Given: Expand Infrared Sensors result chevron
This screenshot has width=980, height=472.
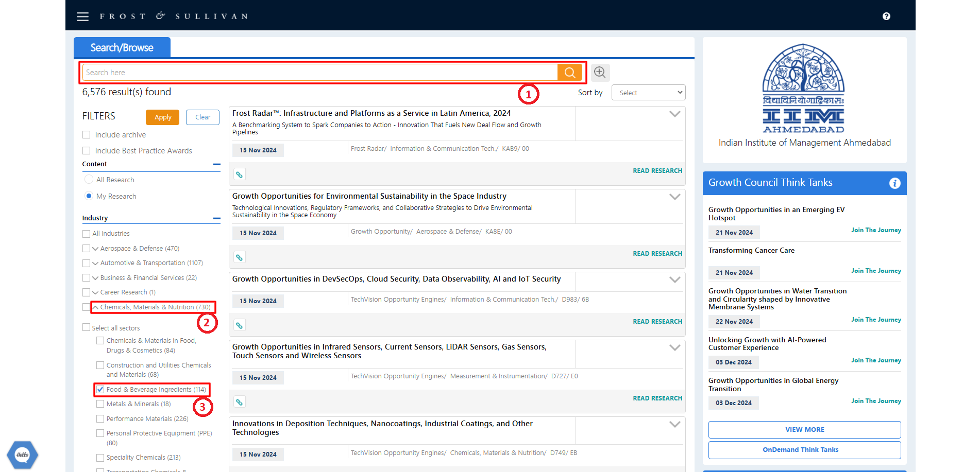Looking at the screenshot, I should pos(674,348).
